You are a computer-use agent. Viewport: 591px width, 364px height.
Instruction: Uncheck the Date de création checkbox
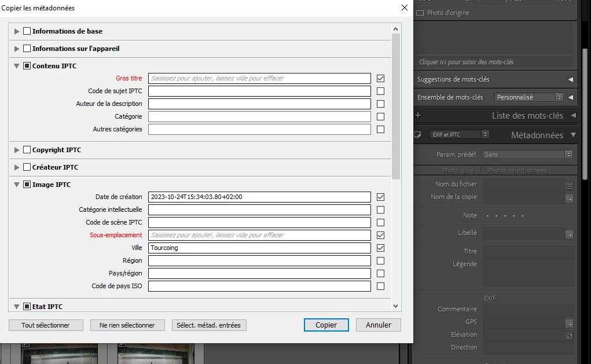pos(381,197)
